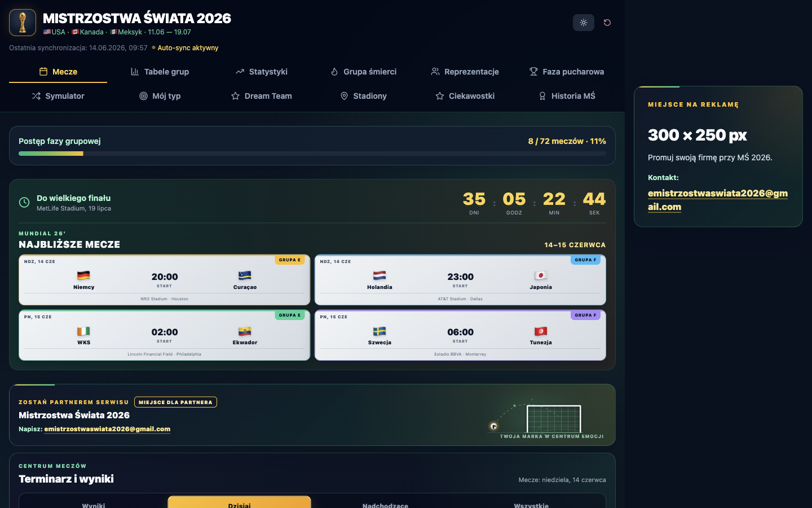Click the World Cup trophy logo icon

23,23
